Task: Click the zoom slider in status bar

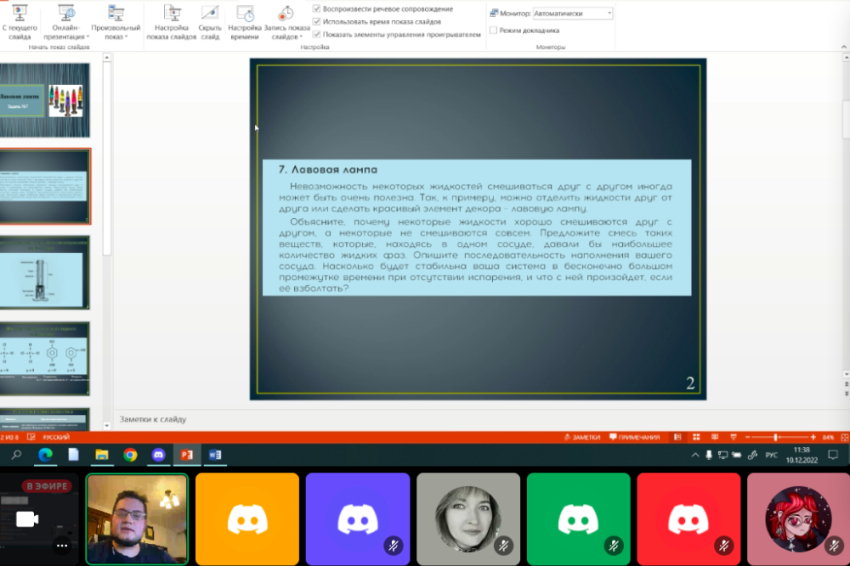Action: click(x=777, y=437)
